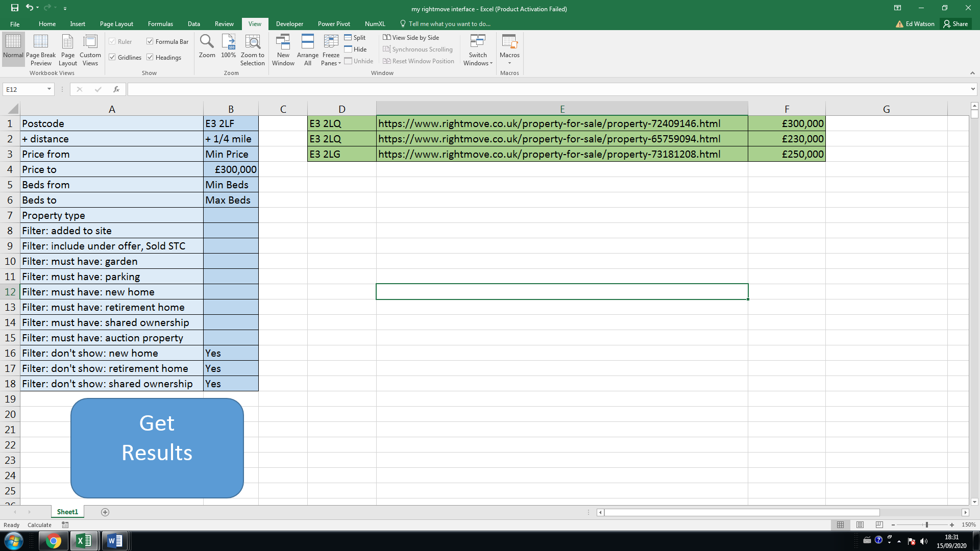This screenshot has width=980, height=551.
Task: Open Customize Quick Access Toolbar dropdown
Action: click(65, 8)
